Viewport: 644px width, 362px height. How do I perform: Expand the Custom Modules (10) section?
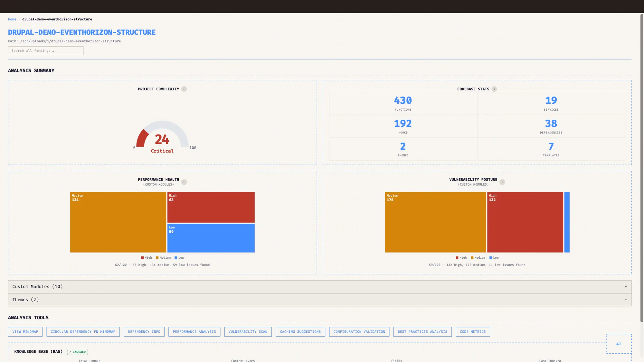tap(320, 287)
